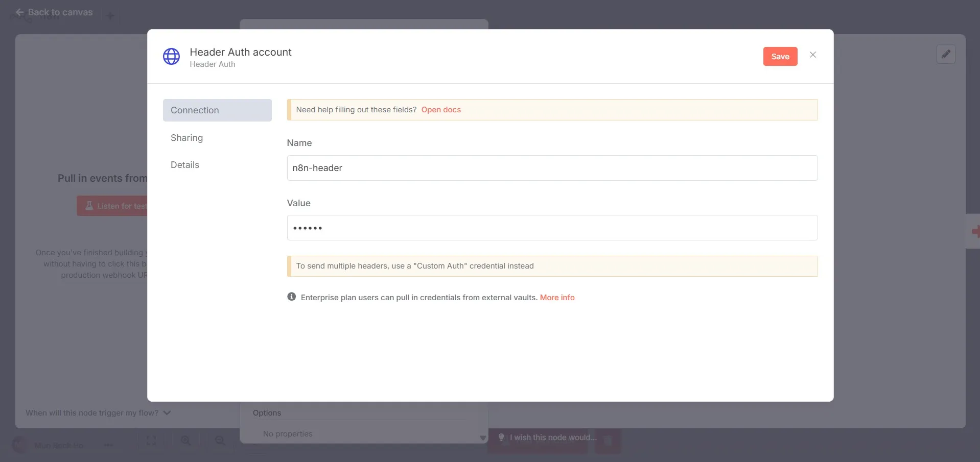
Task: Click the Header Auth account title to rename
Action: click(240, 52)
